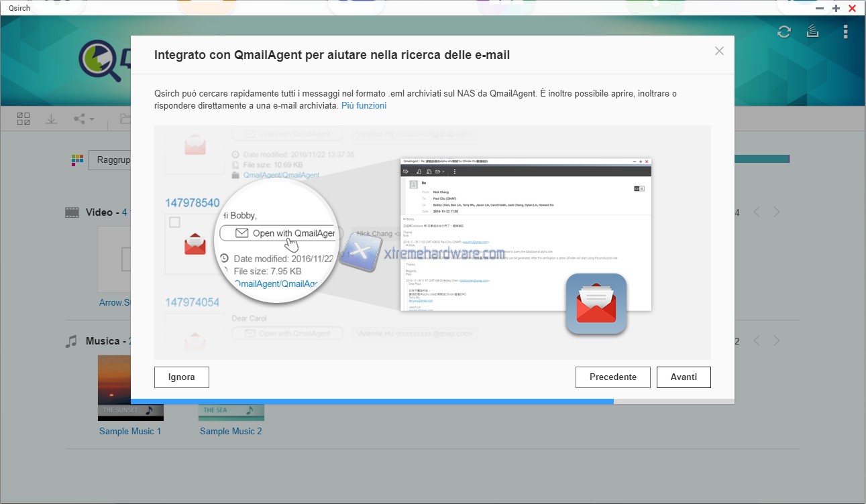Click the Musica note icon
The image size is (866, 504).
[x=72, y=341]
